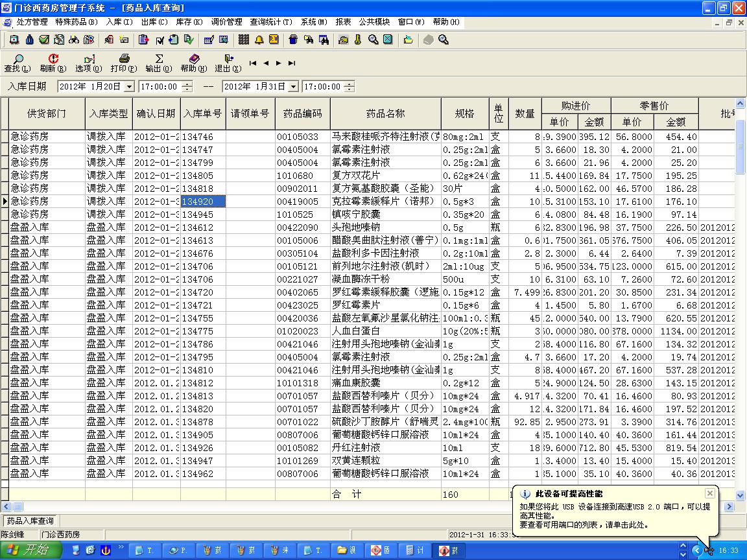Click the 输出(O) sigma export button

(159, 64)
